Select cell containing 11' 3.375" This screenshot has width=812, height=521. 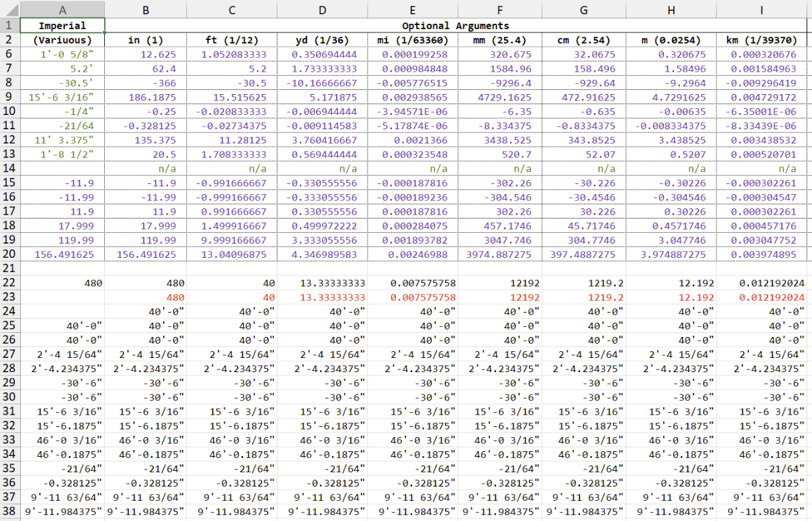click(x=63, y=139)
